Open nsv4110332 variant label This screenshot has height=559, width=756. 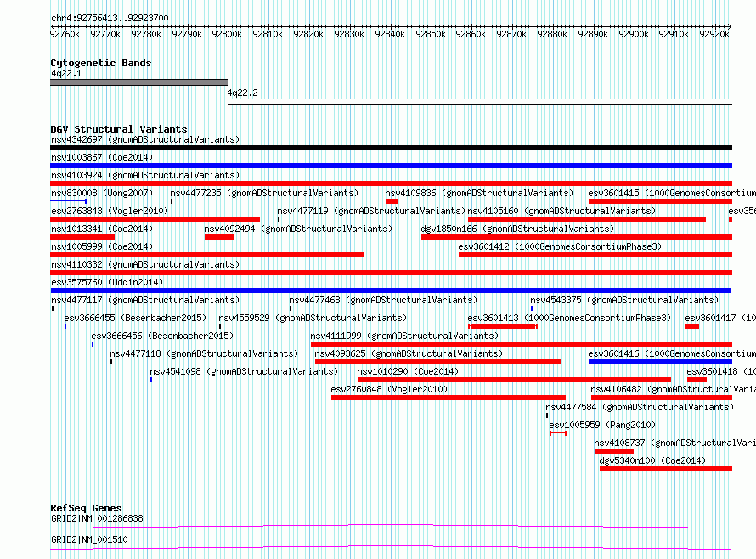click(145, 264)
